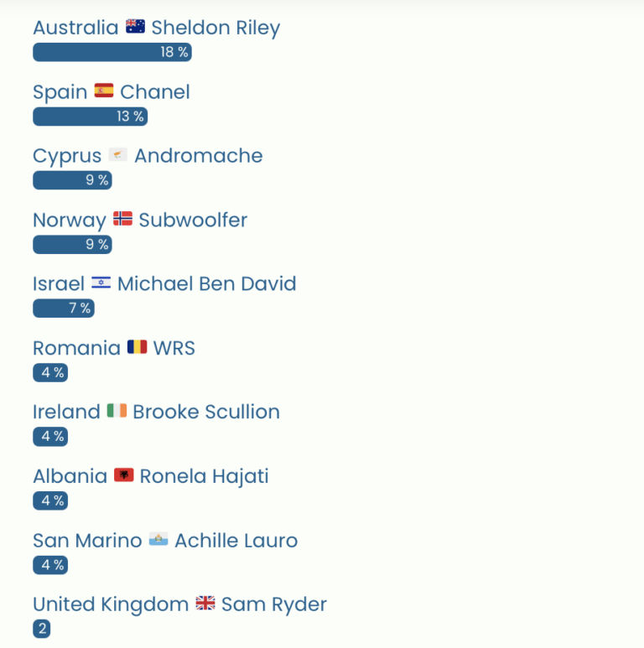Click the 4 % bar under Romania
Screen dimensions: 644x648
tap(50, 372)
